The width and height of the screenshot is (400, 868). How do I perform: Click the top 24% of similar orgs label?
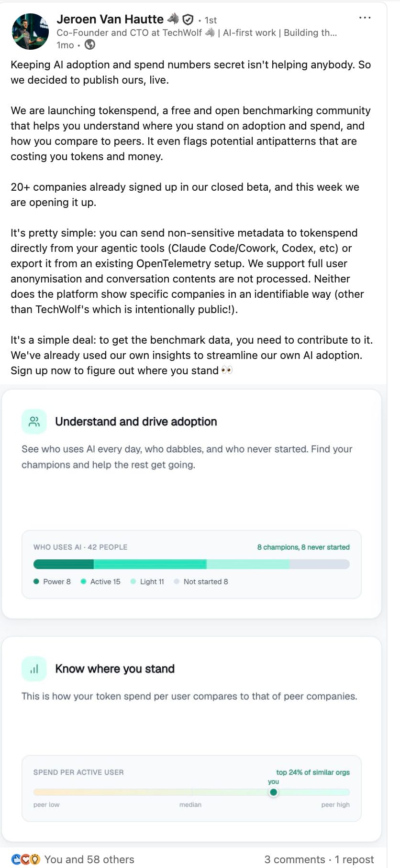coord(313,772)
